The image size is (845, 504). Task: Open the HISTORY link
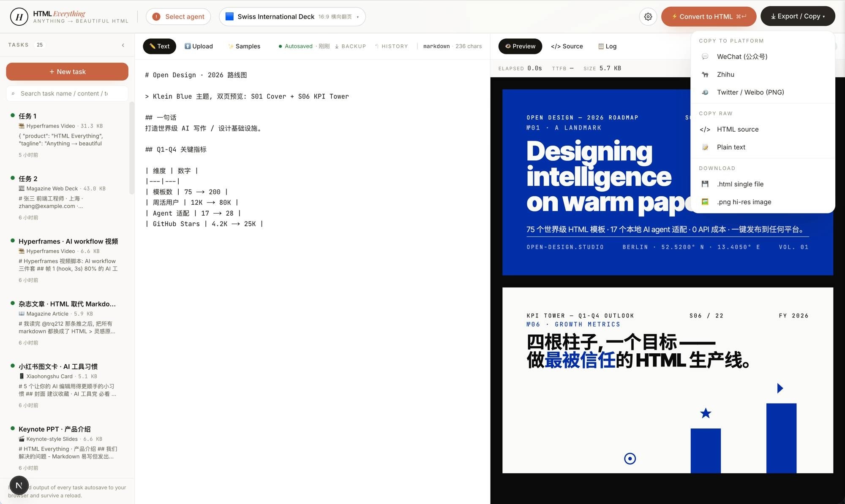coord(391,46)
